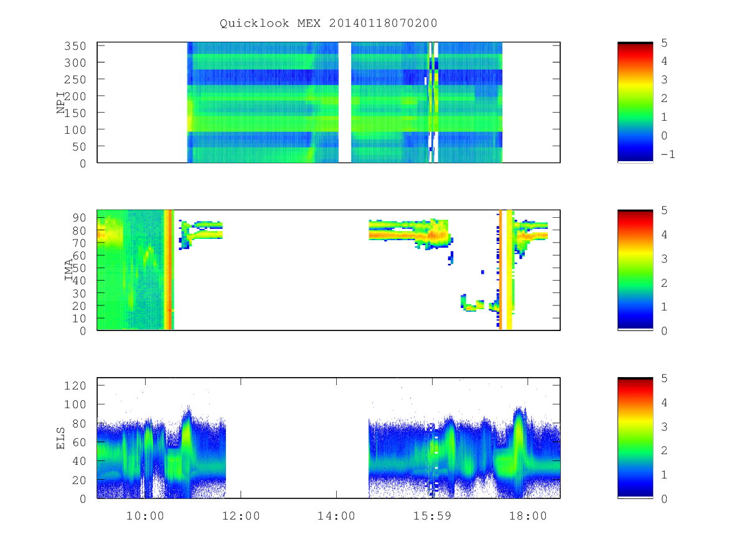Click the 14:00 time tick label
This screenshot has width=747, height=560.
tap(336, 516)
